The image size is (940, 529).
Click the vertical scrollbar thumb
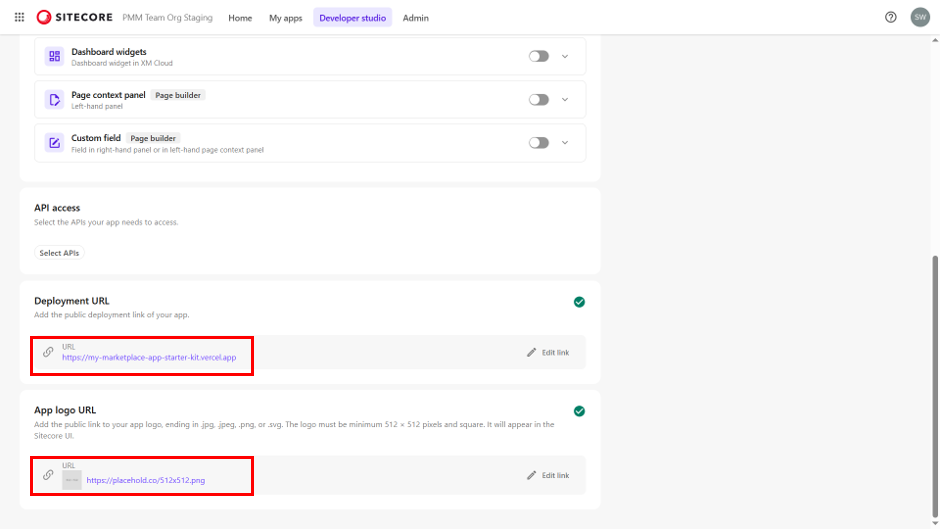click(x=935, y=385)
